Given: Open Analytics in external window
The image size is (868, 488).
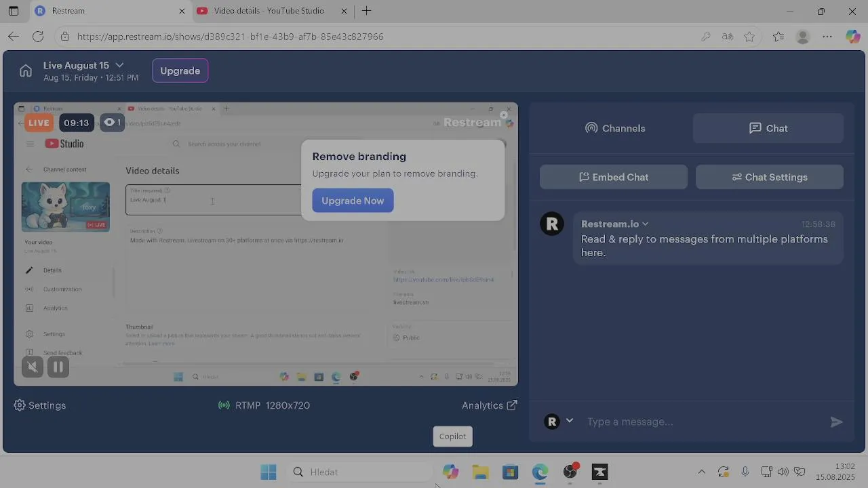Looking at the screenshot, I should pyautogui.click(x=490, y=405).
